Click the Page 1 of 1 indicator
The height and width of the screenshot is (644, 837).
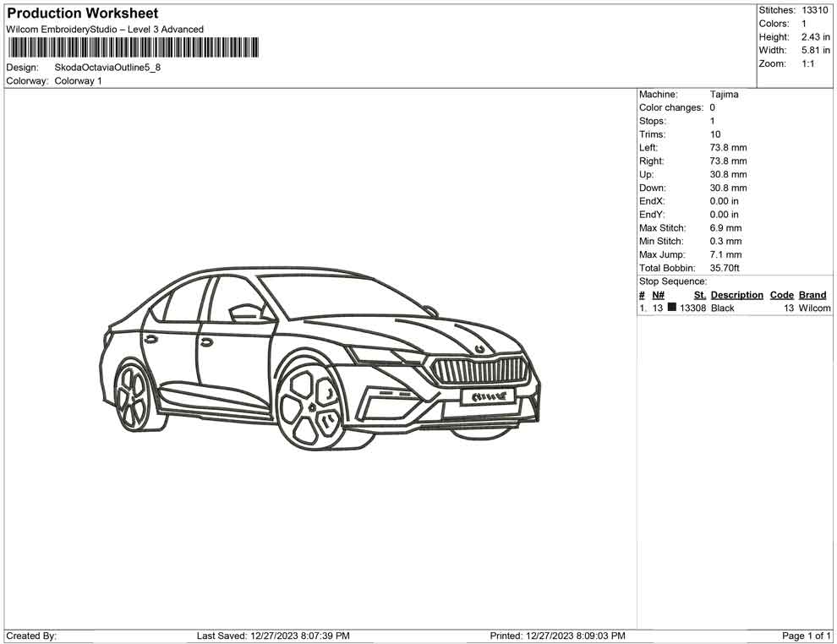tap(806, 636)
